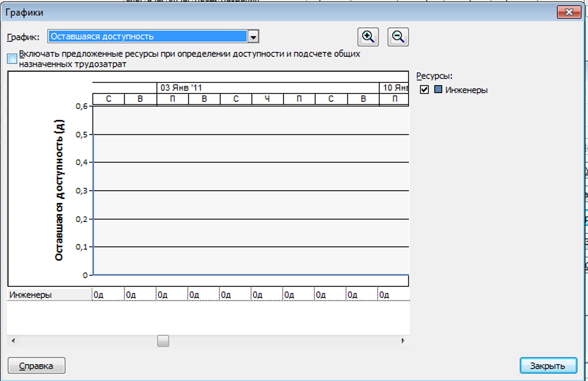Click the 0,6 axis value label
This screenshot has height=381, width=588.
pos(82,106)
